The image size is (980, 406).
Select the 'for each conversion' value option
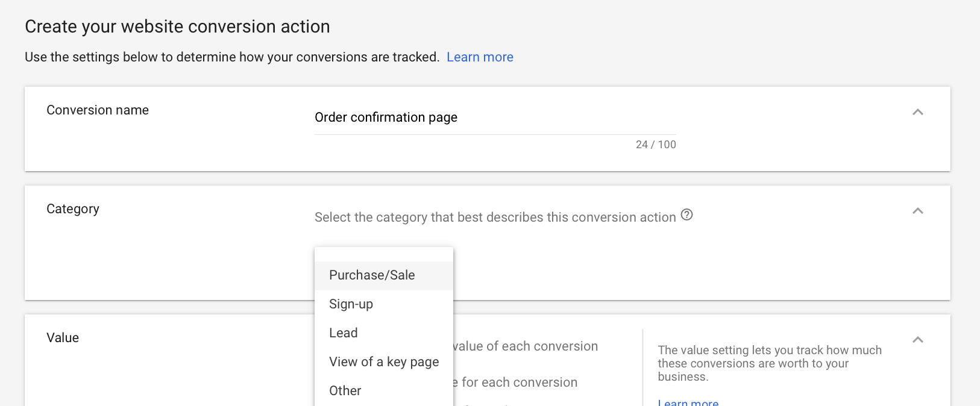coord(516,383)
